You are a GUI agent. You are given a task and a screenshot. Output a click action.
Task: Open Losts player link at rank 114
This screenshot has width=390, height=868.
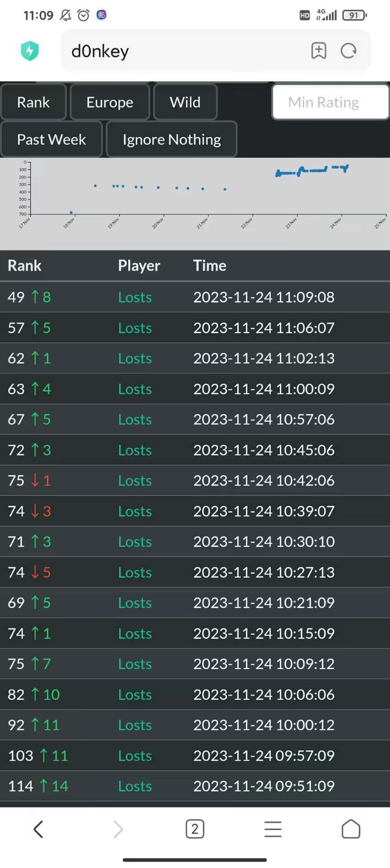tap(135, 786)
